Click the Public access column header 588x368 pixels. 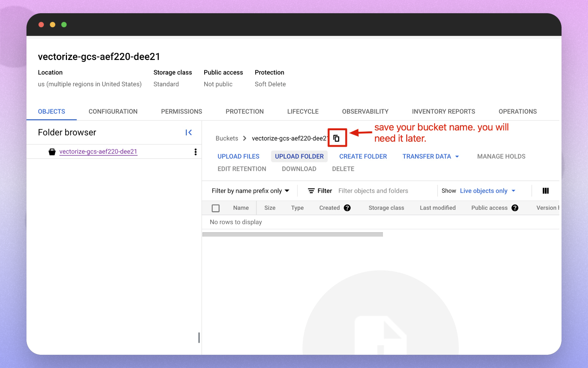click(x=489, y=208)
